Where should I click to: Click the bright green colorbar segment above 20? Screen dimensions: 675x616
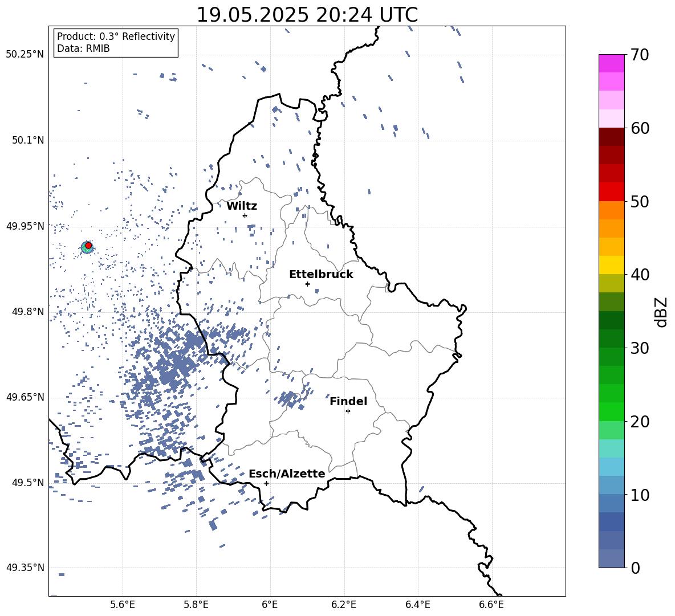coord(611,411)
